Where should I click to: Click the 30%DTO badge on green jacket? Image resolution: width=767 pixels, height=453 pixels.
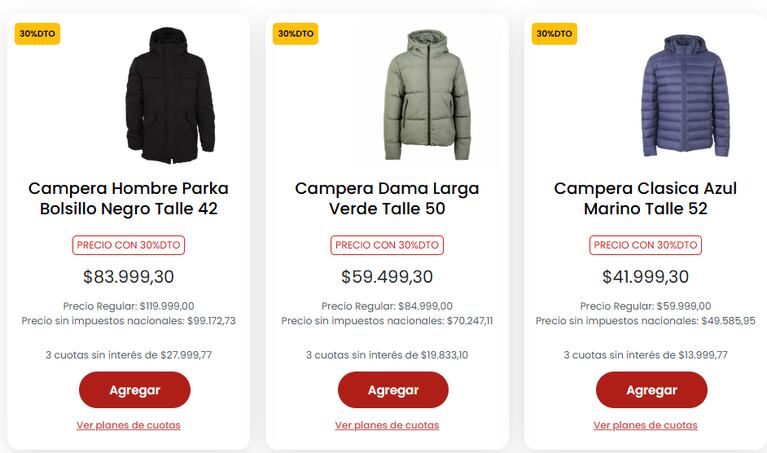coord(296,34)
